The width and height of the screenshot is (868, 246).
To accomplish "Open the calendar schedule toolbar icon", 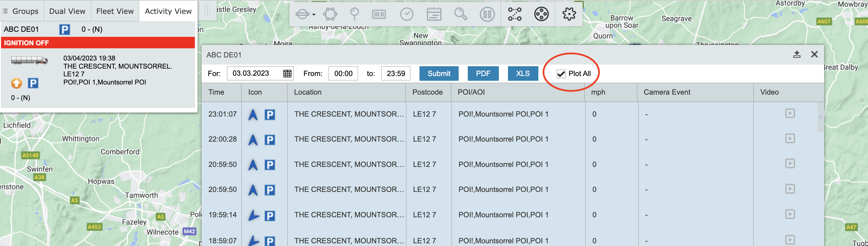I will pos(434,14).
